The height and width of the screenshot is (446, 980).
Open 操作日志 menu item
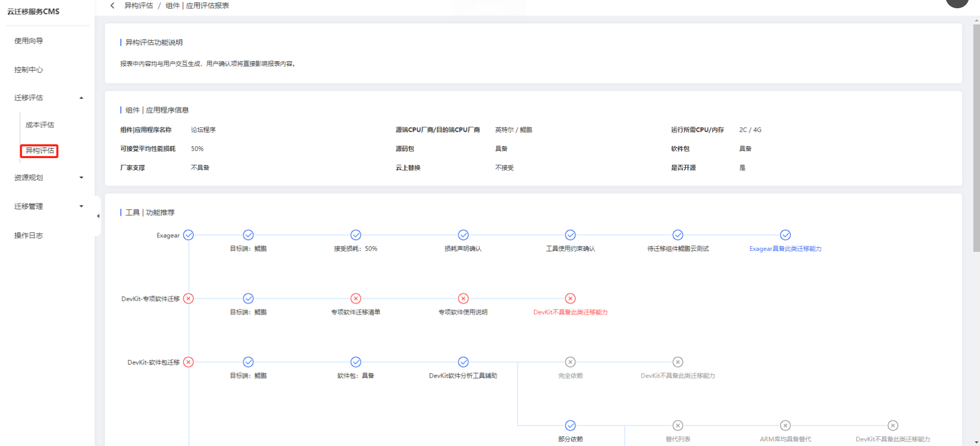[x=29, y=235]
